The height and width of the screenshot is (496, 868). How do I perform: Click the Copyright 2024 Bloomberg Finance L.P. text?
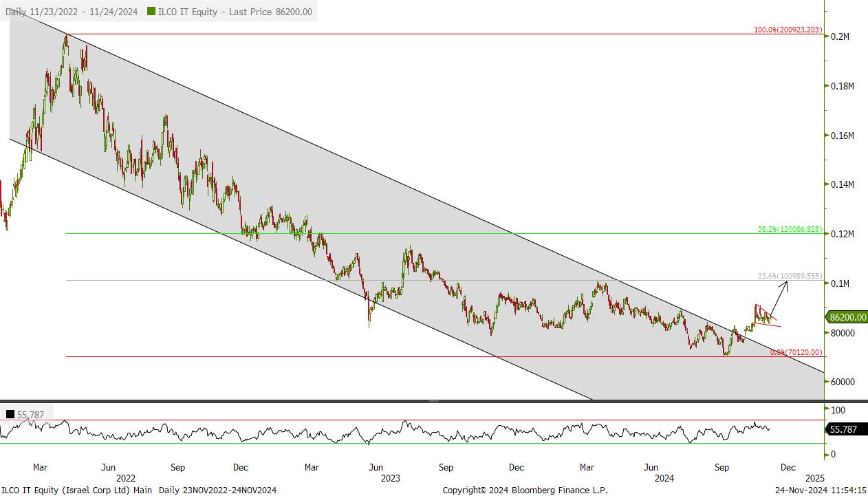click(x=525, y=490)
